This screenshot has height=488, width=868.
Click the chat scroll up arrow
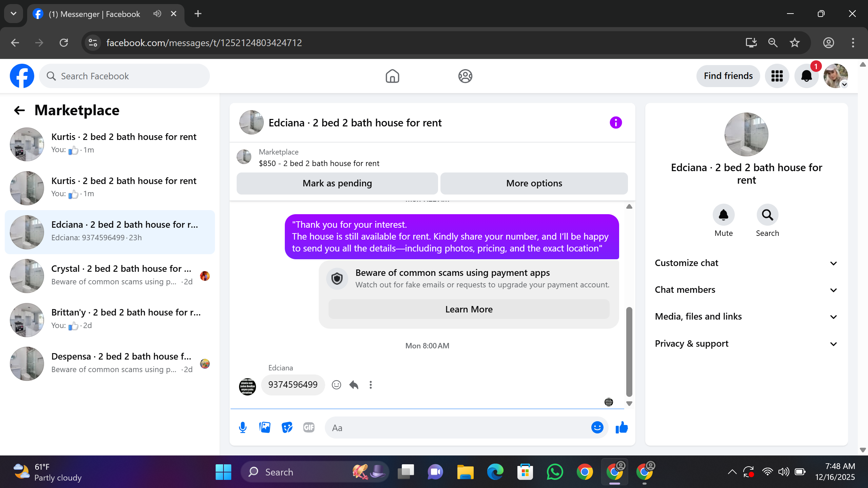pos(629,206)
